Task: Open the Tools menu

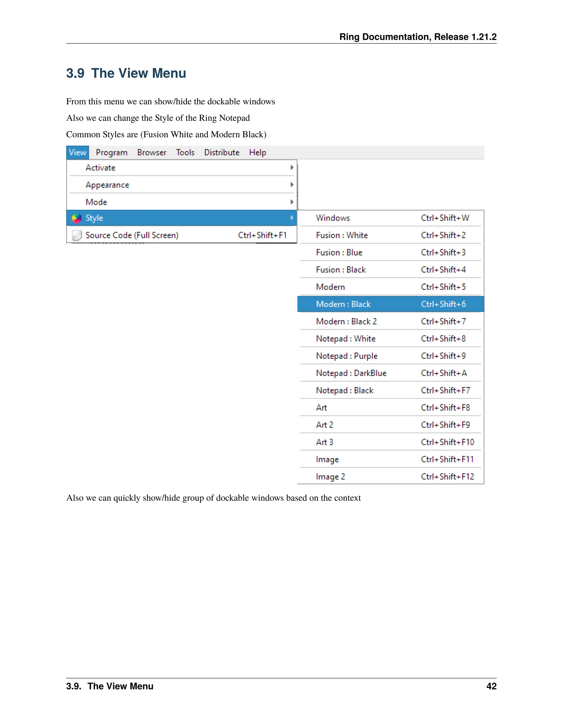Action: [185, 153]
